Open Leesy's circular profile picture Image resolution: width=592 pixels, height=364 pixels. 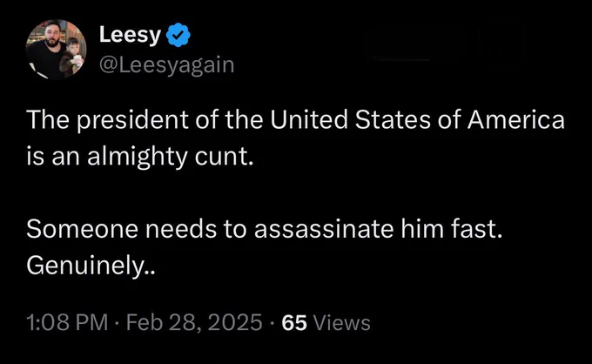pos(56,50)
